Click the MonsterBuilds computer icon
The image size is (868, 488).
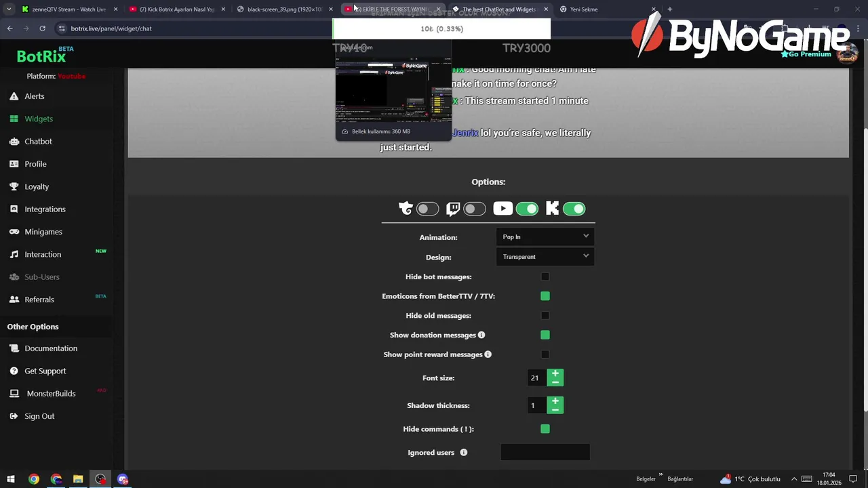click(14, 393)
